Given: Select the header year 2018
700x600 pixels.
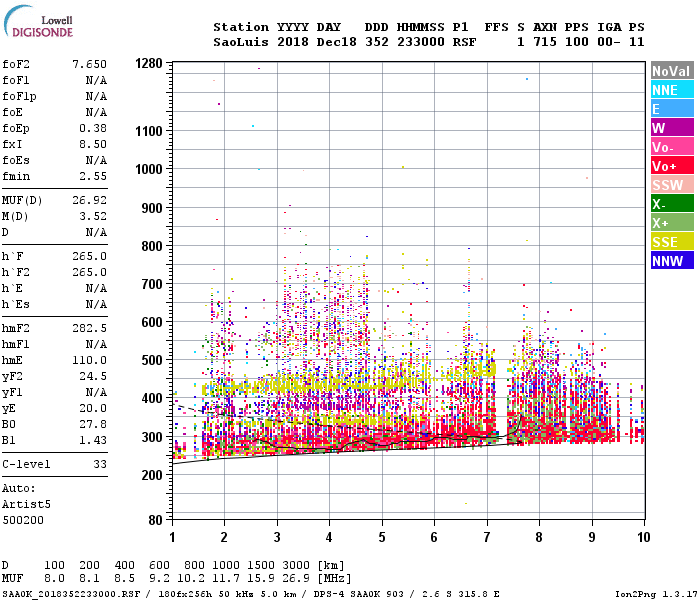Looking at the screenshot, I should coord(292,42).
